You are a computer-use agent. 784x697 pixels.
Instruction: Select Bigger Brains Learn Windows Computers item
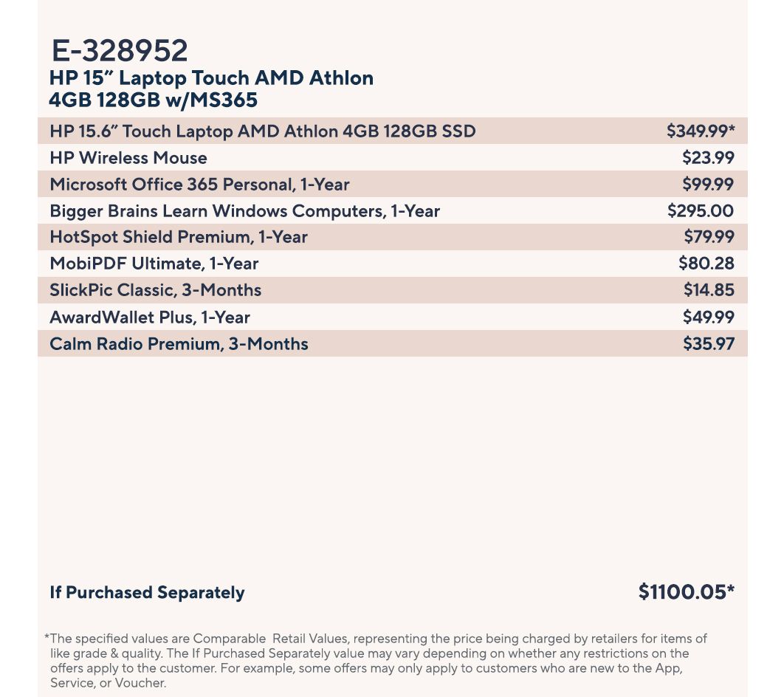tap(244, 211)
